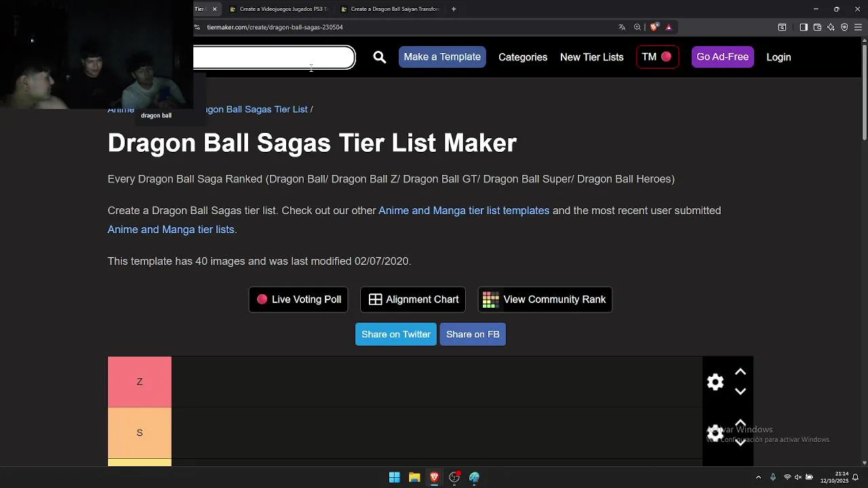Open Windows Start menu
Viewport: 868px width, 488px height.
394,477
